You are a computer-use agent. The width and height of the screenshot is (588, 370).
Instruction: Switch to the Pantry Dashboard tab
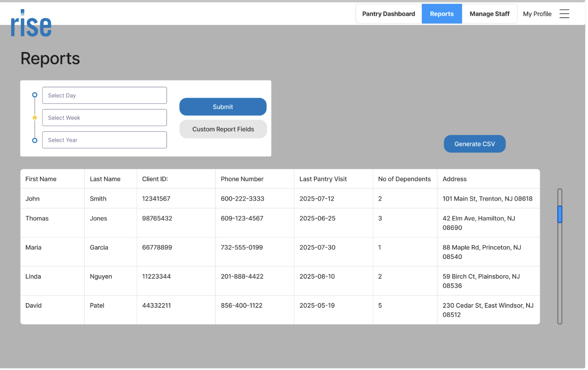tap(388, 13)
